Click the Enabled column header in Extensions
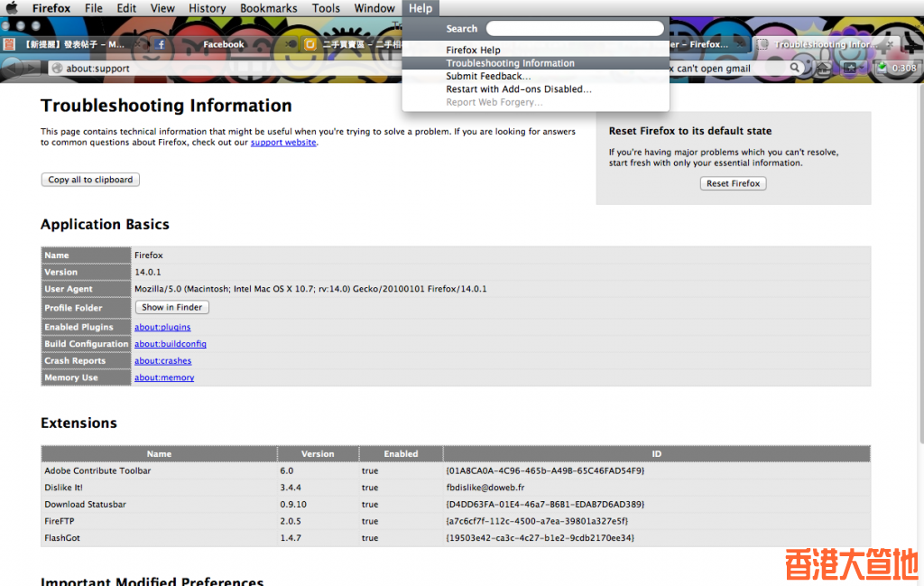Image resolution: width=924 pixels, height=586 pixels. coord(401,454)
